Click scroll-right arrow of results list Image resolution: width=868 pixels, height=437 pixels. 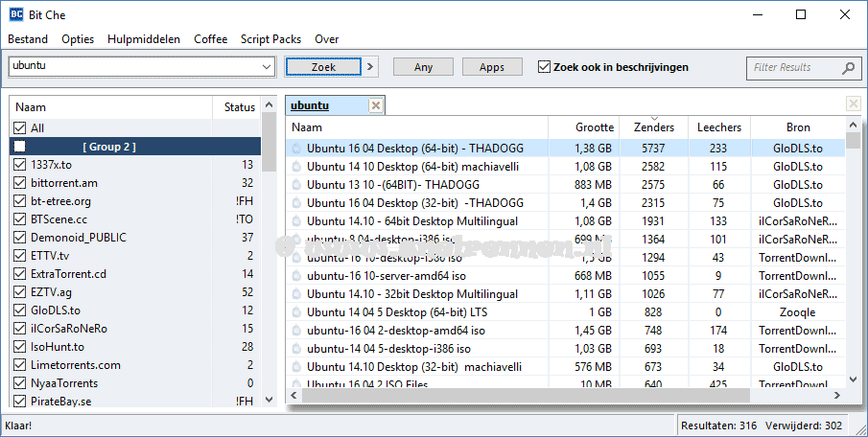[837, 395]
